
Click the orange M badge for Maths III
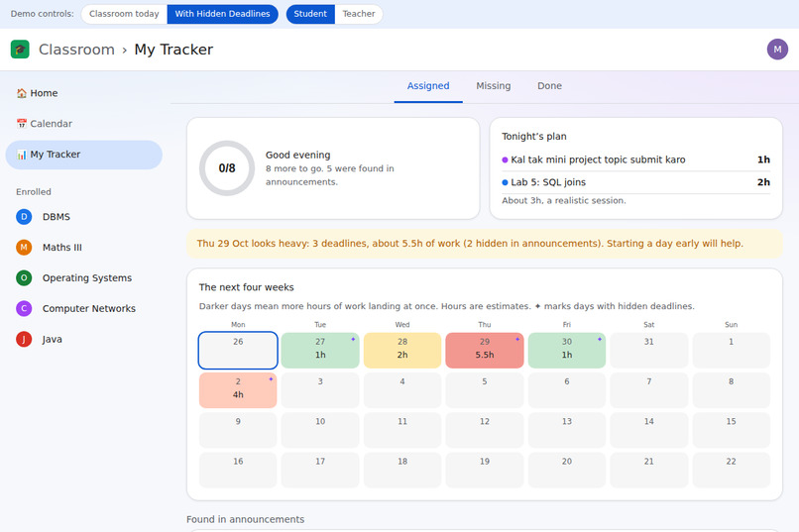coord(24,248)
